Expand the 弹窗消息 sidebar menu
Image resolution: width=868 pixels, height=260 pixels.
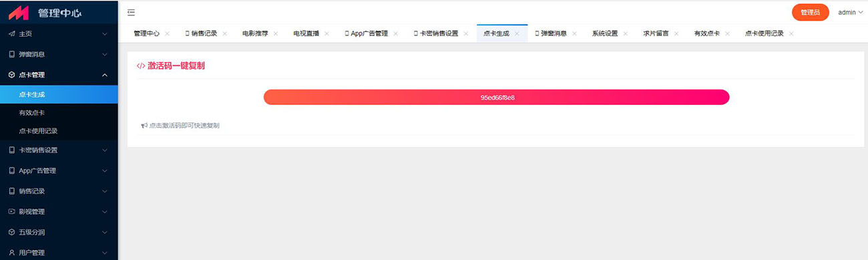pyautogui.click(x=104, y=54)
